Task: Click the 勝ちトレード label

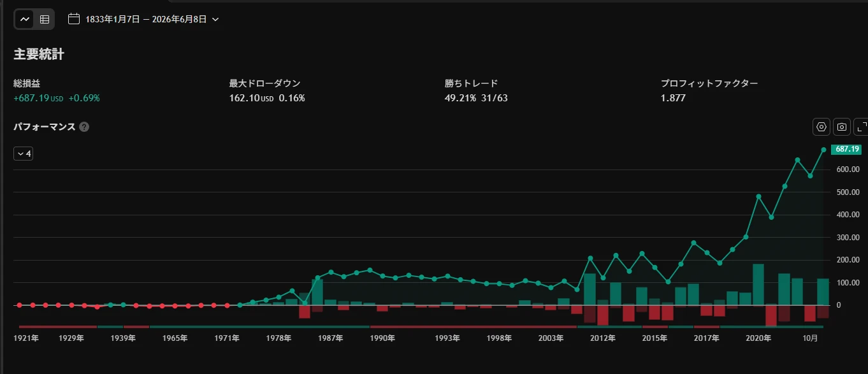Action: tap(472, 83)
